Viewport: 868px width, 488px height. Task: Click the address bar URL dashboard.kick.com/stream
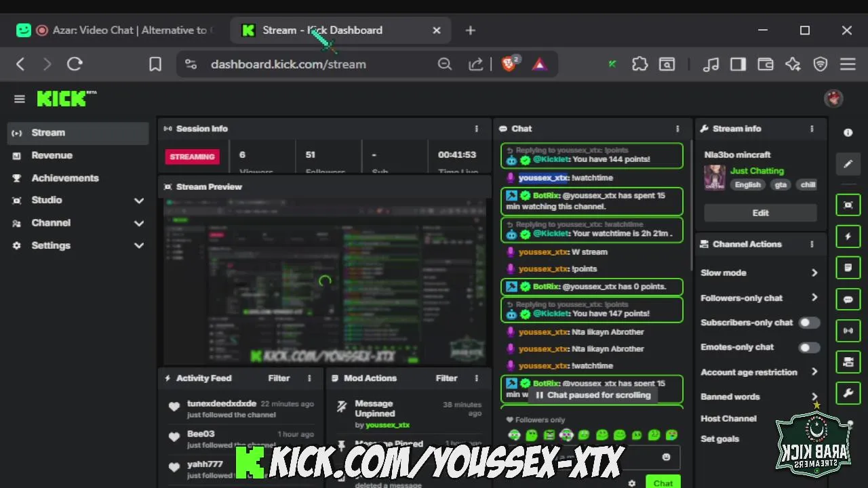point(288,64)
